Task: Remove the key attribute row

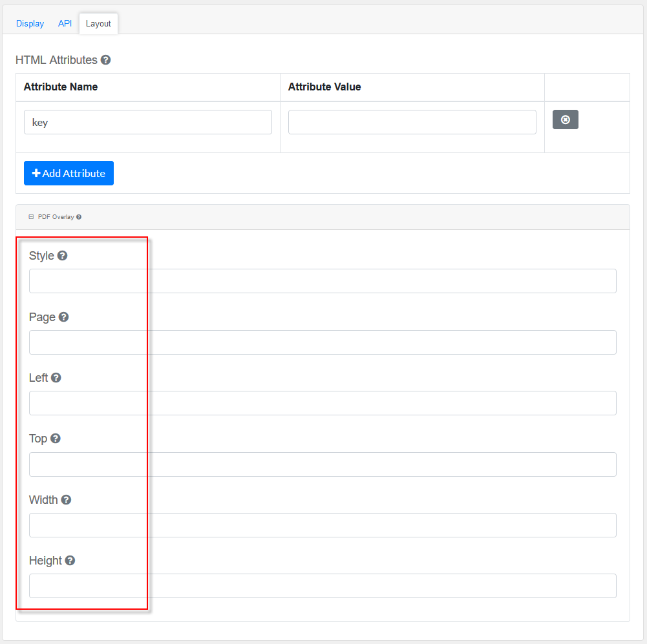Action: (565, 119)
